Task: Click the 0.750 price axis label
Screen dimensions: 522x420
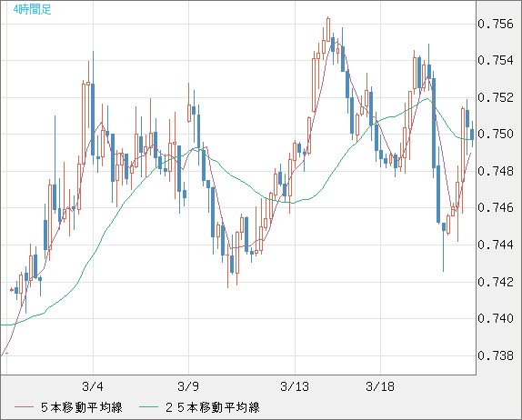Action: (496, 135)
